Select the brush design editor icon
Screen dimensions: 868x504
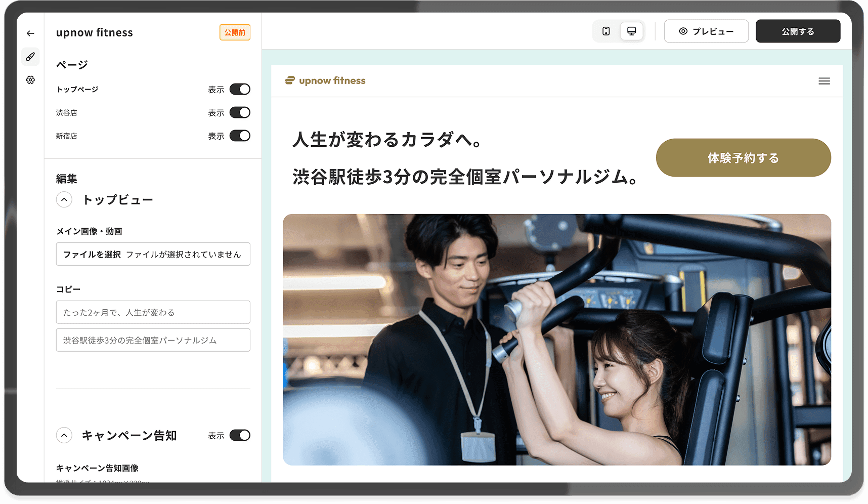(30, 57)
